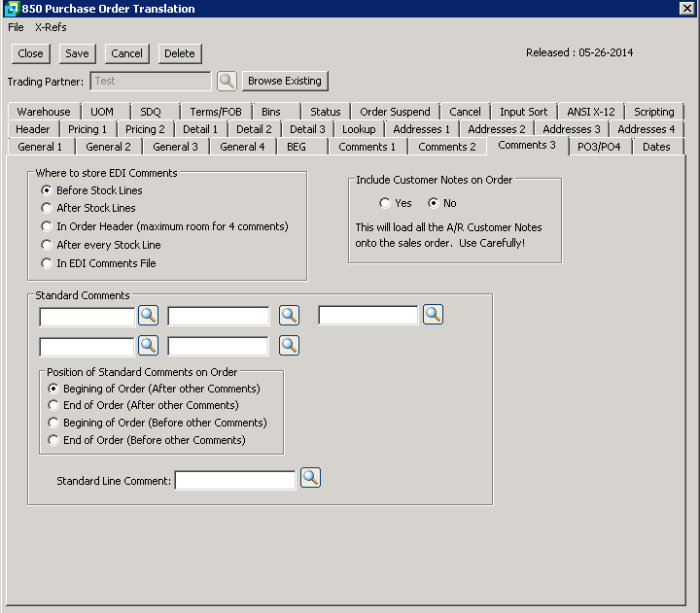Open lookup for second top-row Standard Comments field
The height and width of the screenshot is (613, 700).
(289, 315)
